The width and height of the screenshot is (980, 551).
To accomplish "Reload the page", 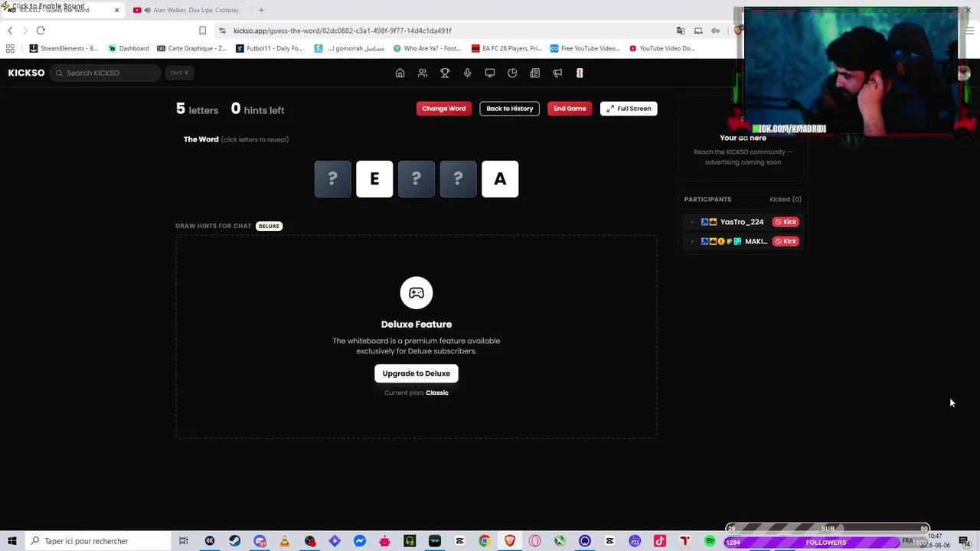I will pyautogui.click(x=41, y=31).
